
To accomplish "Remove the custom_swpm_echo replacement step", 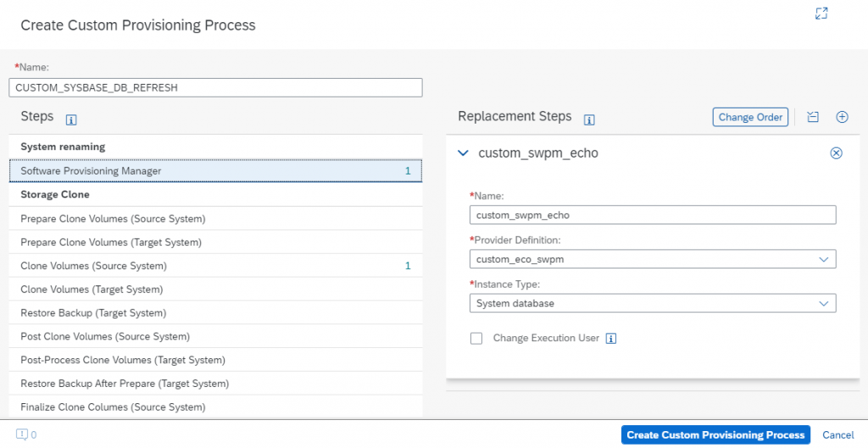I will (836, 153).
